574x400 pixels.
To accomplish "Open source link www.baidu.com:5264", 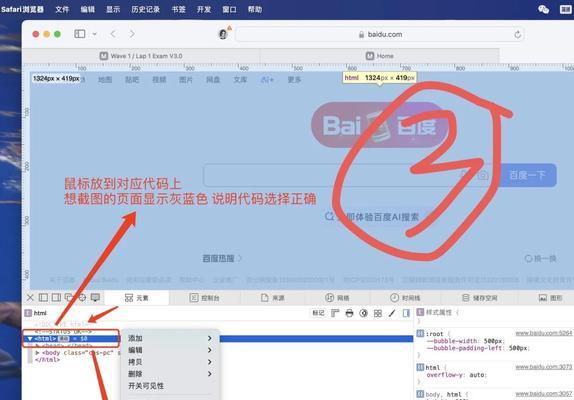I will [544, 333].
